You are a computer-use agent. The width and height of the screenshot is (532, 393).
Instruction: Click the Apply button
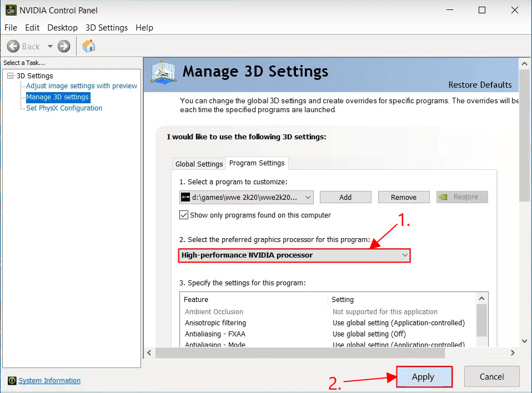pyautogui.click(x=424, y=377)
